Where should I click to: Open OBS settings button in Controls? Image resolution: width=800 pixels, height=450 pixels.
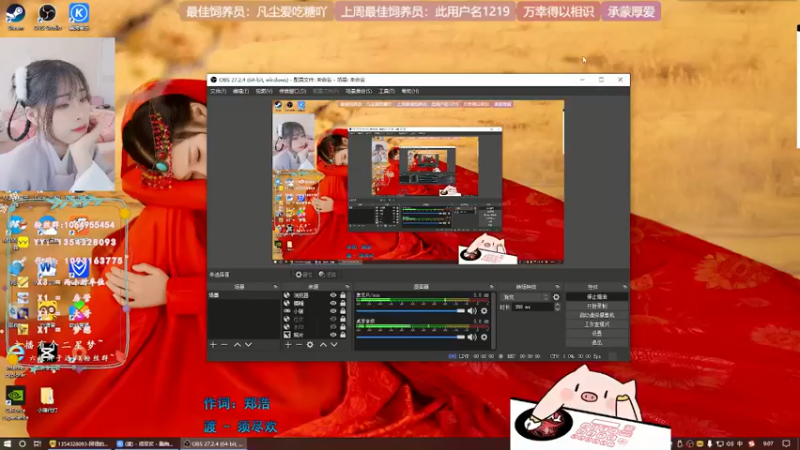[x=596, y=334]
